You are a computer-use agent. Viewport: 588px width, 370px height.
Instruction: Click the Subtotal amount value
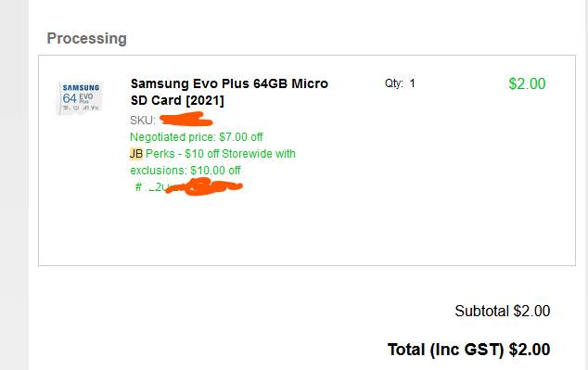click(x=531, y=311)
